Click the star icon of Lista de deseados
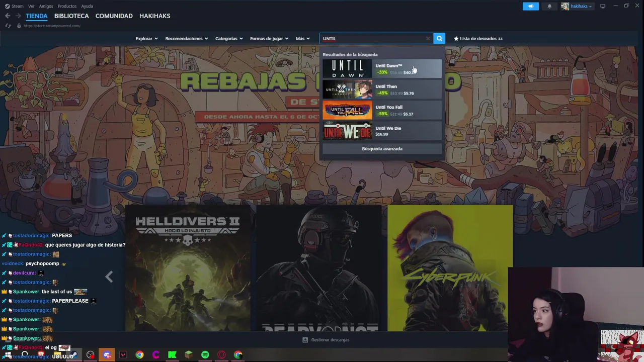 tap(456, 38)
